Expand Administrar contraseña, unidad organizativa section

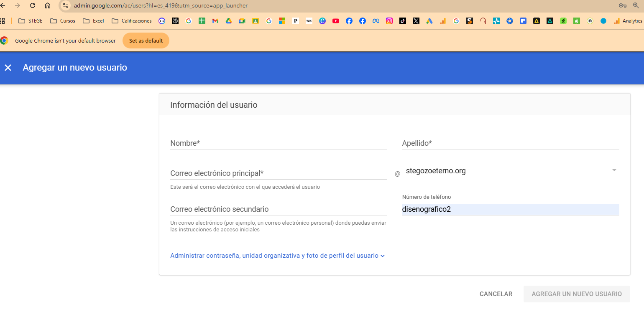(x=277, y=256)
